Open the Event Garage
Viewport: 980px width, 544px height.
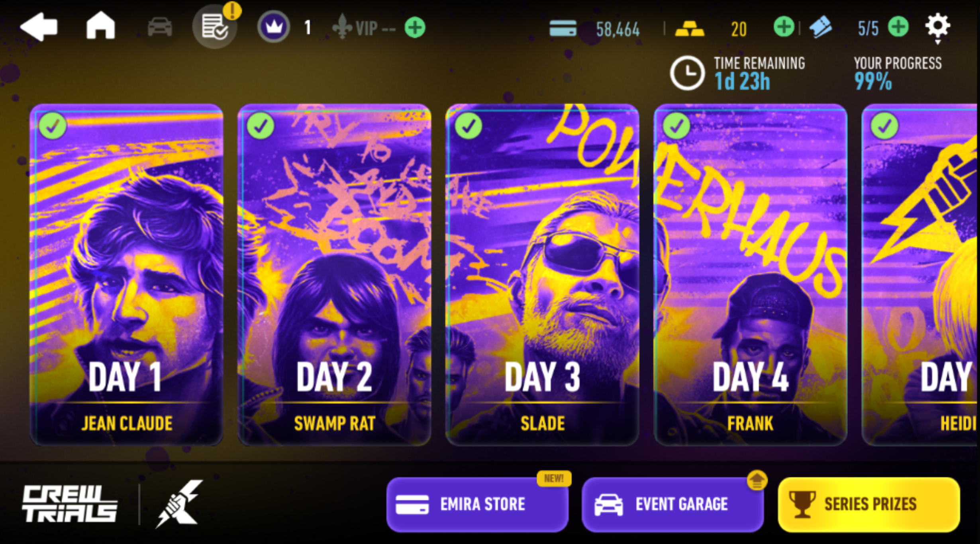(672, 504)
